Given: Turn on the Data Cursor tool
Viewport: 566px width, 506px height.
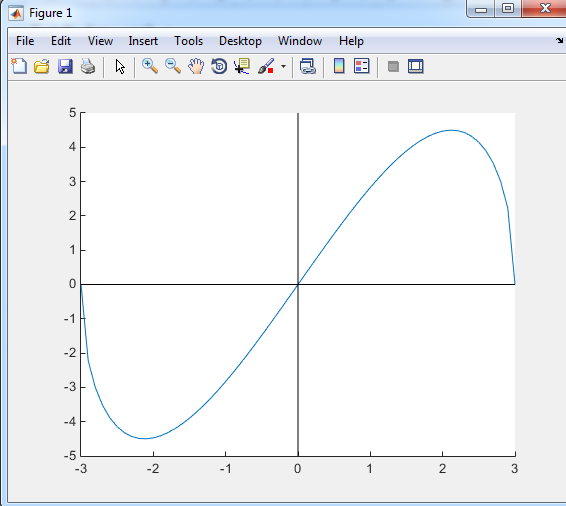Looking at the screenshot, I should pyautogui.click(x=242, y=66).
